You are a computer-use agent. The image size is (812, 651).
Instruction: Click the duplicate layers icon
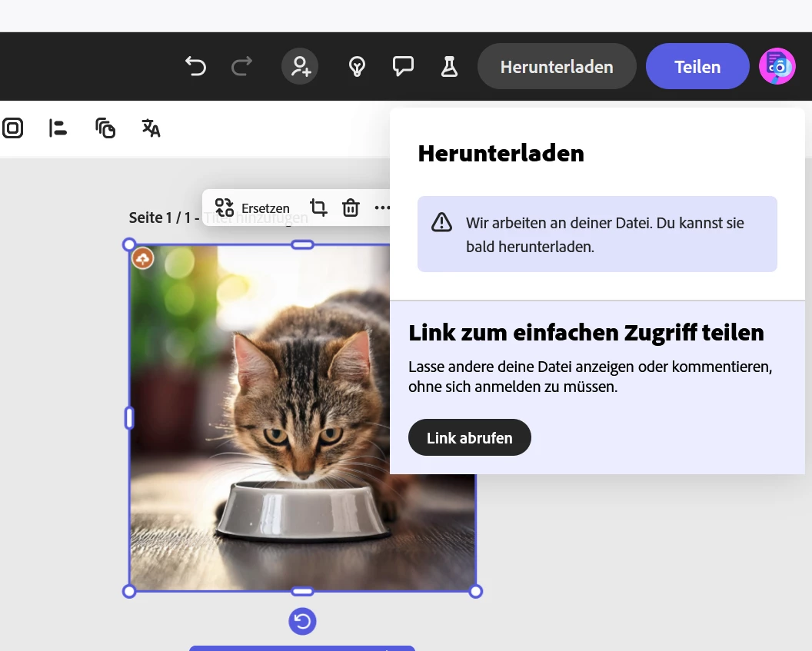[x=105, y=128]
